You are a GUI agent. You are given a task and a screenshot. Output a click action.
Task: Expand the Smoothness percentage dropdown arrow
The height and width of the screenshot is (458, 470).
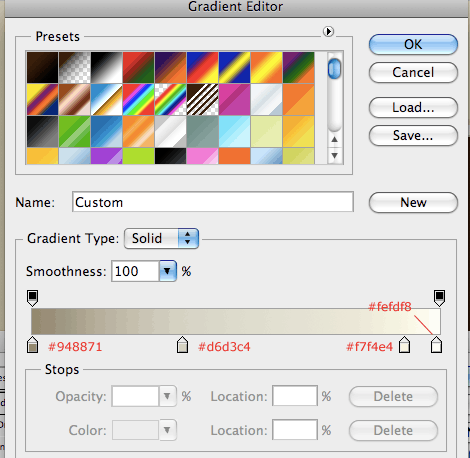(x=167, y=271)
